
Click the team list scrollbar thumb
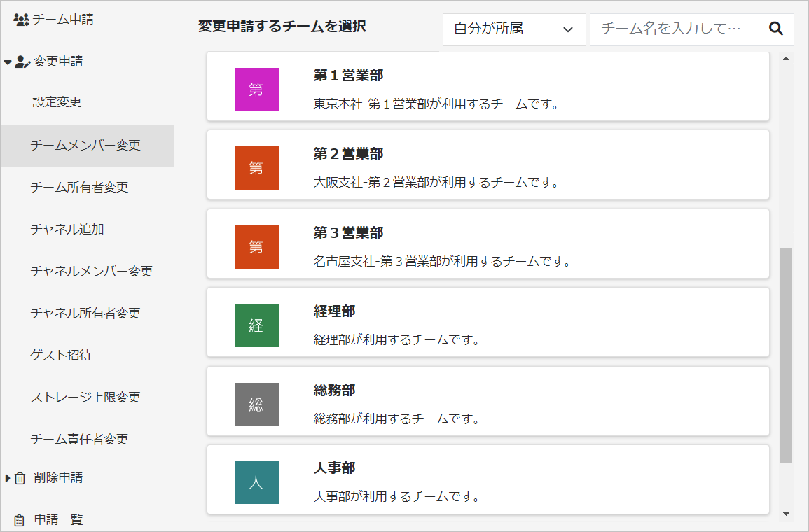coord(787,356)
